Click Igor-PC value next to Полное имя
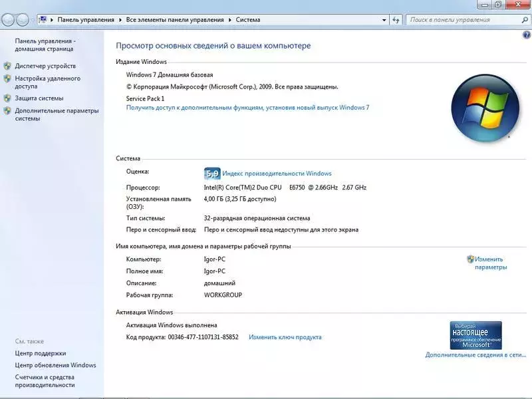Image resolution: width=532 pixels, height=399 pixels. click(214, 271)
